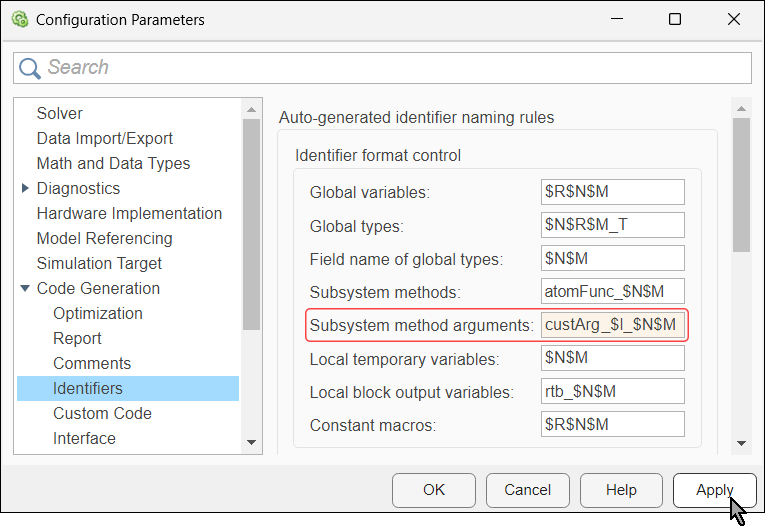The image size is (765, 527).
Task: Open Model Referencing pane
Action: (104, 238)
